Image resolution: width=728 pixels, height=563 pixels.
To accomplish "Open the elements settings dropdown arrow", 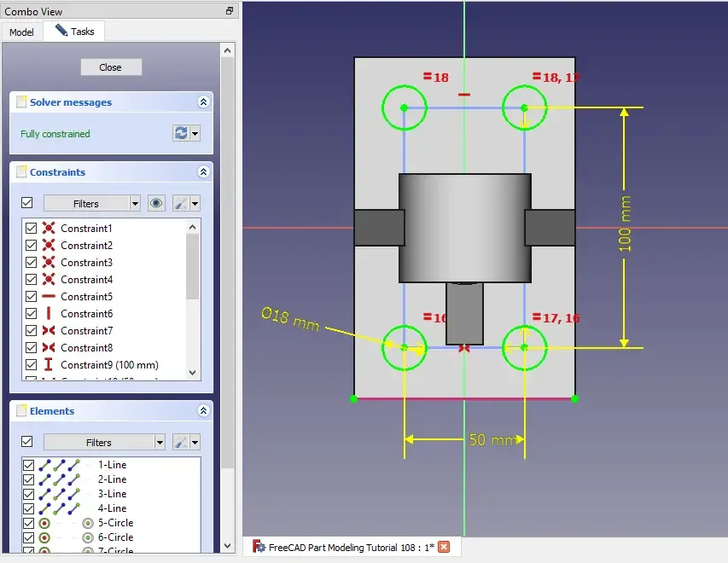I will pyautogui.click(x=195, y=443).
